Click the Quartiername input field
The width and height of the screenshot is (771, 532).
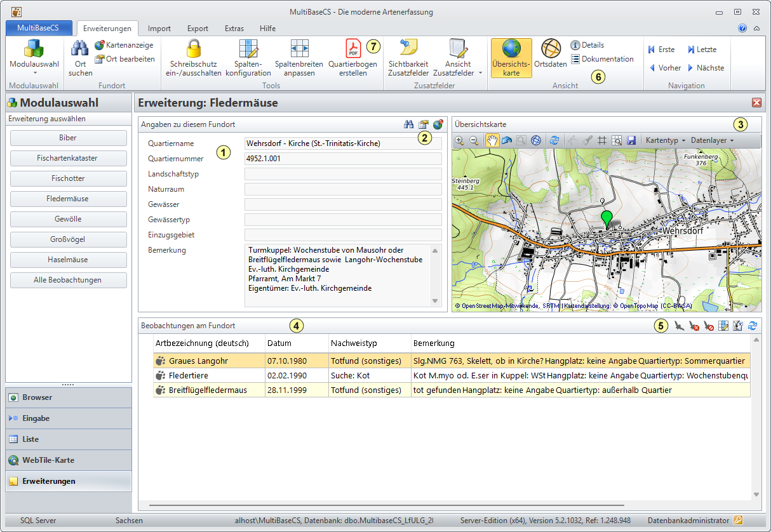(343, 143)
